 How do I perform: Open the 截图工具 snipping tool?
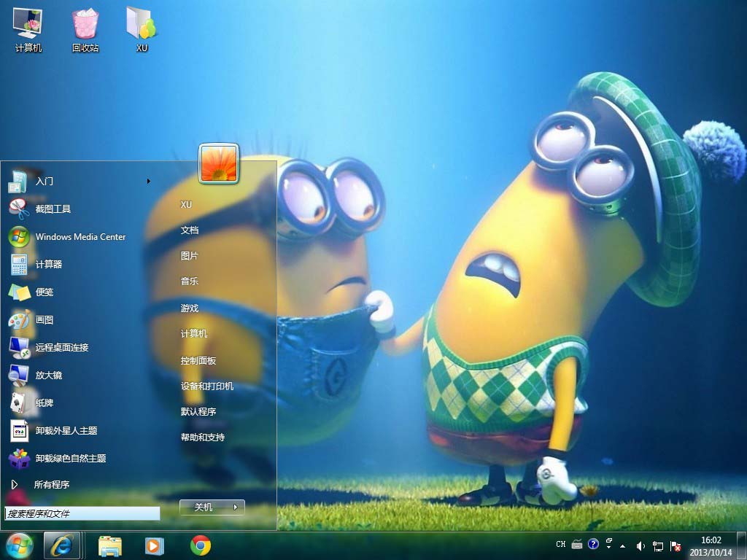click(53, 209)
